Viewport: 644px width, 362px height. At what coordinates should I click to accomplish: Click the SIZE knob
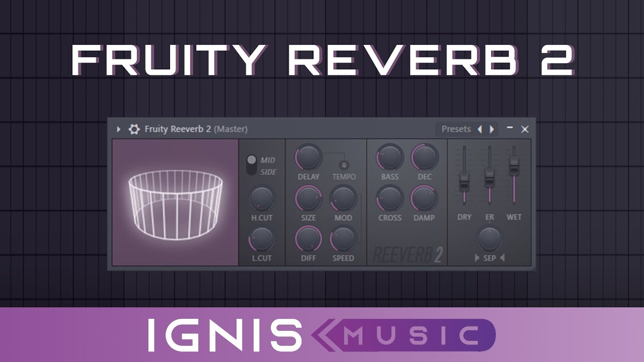point(308,198)
